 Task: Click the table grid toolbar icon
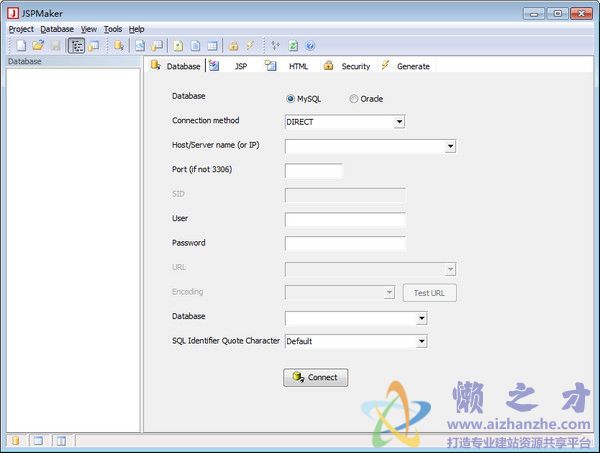coord(212,46)
